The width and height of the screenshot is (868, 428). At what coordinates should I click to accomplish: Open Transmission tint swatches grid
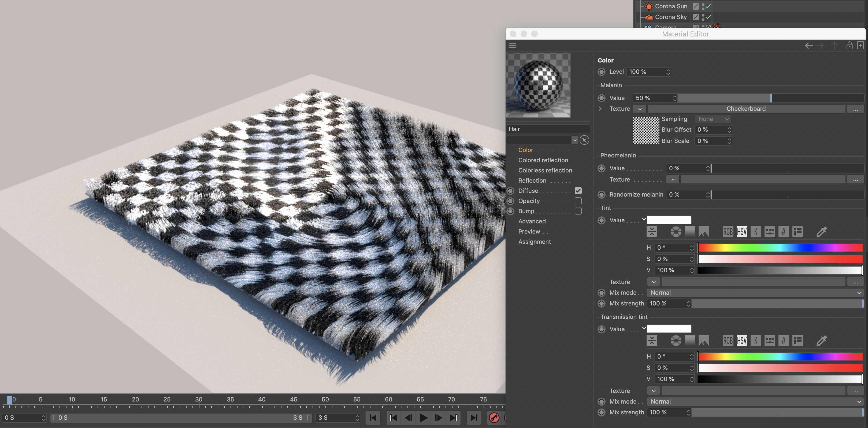(797, 340)
